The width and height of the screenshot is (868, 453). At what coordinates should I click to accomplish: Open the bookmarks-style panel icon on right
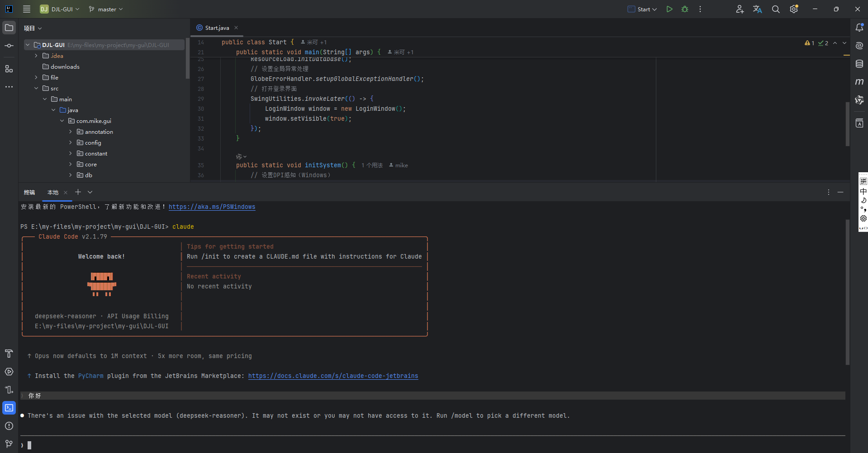coord(859,123)
